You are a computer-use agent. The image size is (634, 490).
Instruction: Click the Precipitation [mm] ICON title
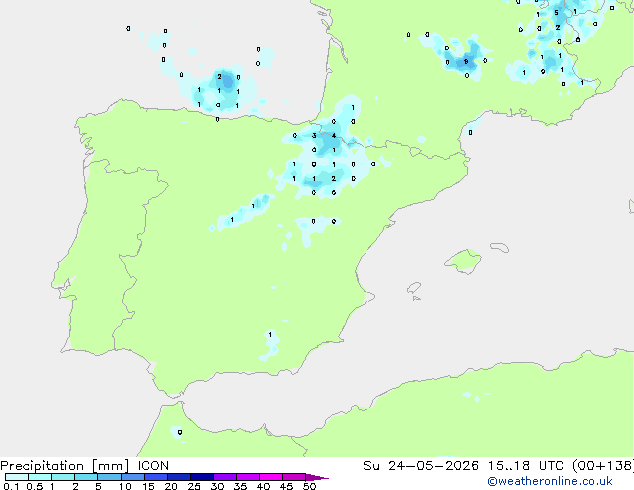click(x=85, y=466)
